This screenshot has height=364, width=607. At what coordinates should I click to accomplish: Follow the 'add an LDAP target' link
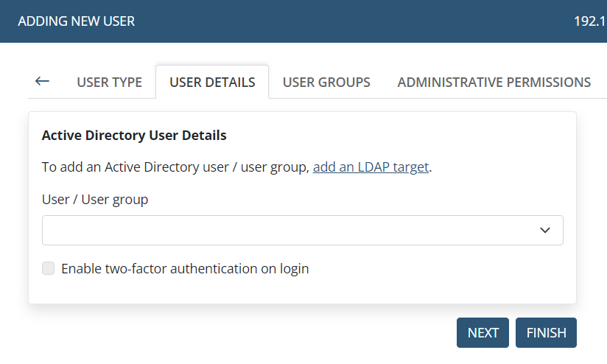(371, 167)
